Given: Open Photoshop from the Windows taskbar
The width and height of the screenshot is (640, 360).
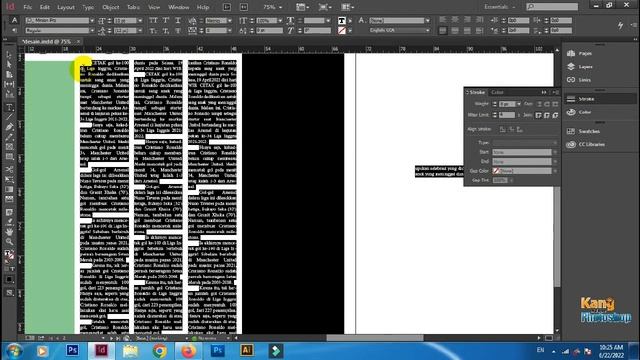Looking at the screenshot, I should click(72, 350).
